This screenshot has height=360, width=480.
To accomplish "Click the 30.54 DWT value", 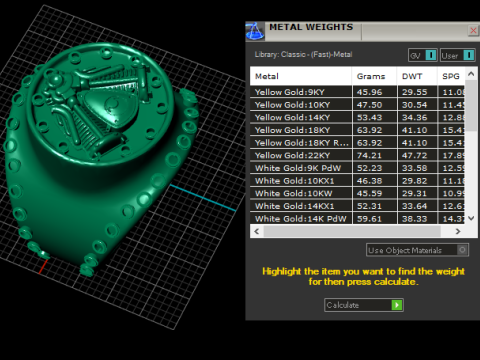I will tap(414, 105).
